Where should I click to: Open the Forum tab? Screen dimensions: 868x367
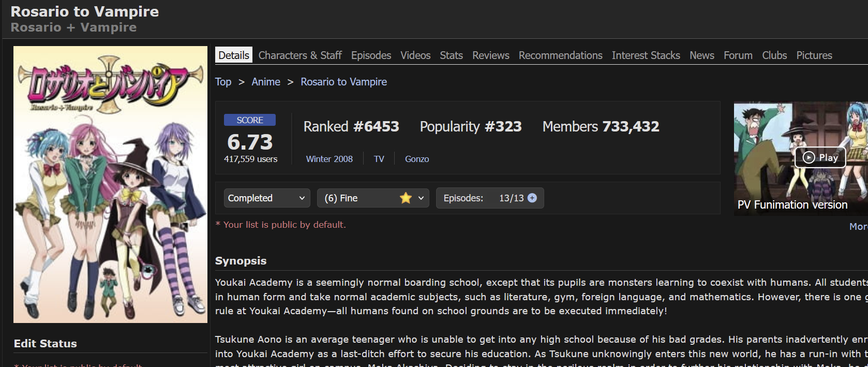click(x=738, y=55)
